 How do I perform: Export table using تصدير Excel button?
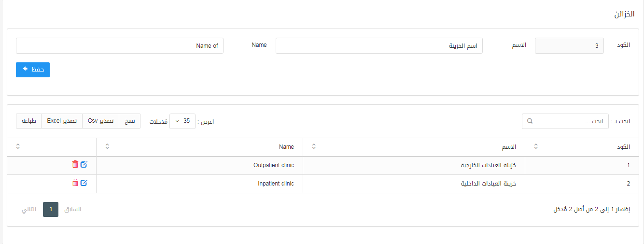(62, 121)
